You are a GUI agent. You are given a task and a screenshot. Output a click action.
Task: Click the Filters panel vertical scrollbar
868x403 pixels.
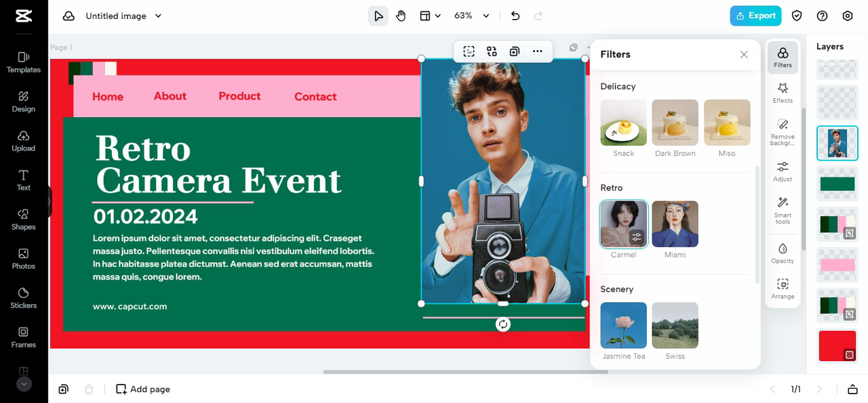pyautogui.click(x=757, y=225)
